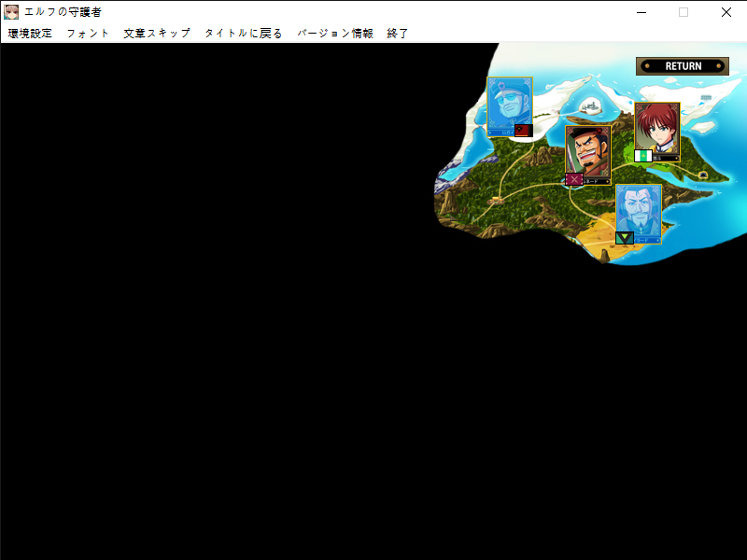
Task: Click the white and green faction flag
Action: (643, 156)
